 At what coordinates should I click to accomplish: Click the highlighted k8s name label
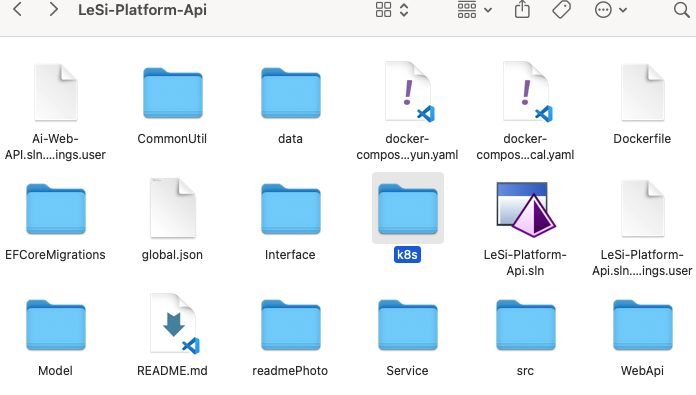tap(407, 255)
